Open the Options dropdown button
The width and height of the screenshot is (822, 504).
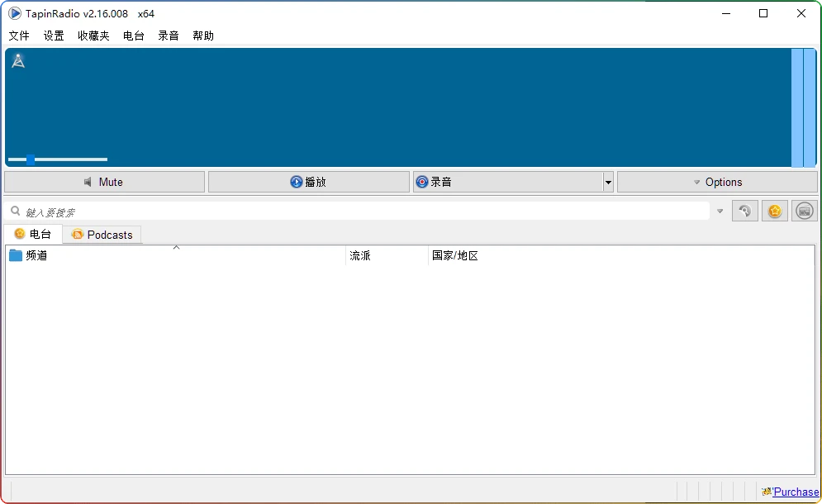[717, 182]
